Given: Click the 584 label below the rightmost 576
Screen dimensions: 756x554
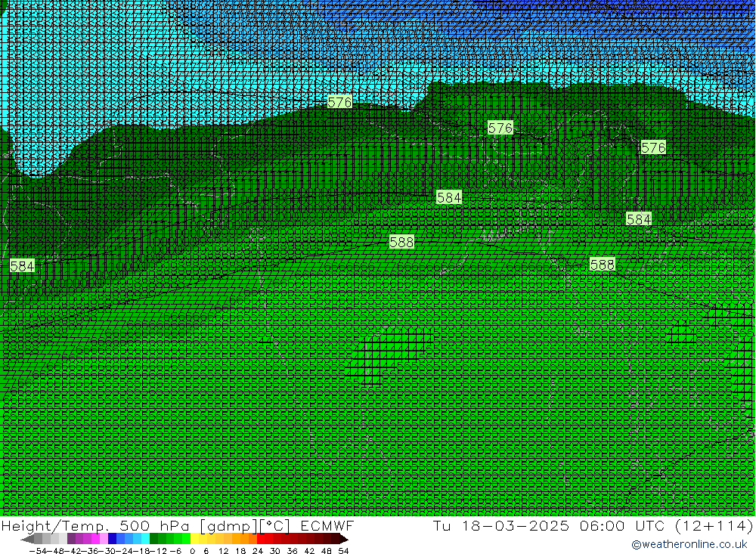Looking at the screenshot, I should pos(638,219).
